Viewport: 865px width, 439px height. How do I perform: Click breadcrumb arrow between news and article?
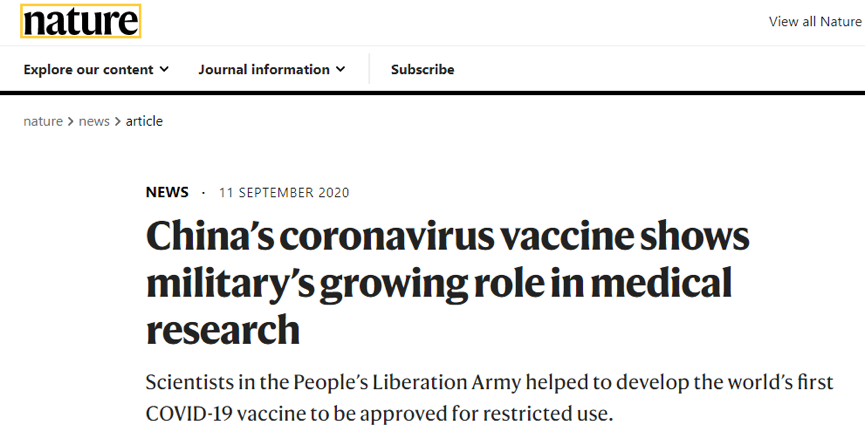click(118, 121)
